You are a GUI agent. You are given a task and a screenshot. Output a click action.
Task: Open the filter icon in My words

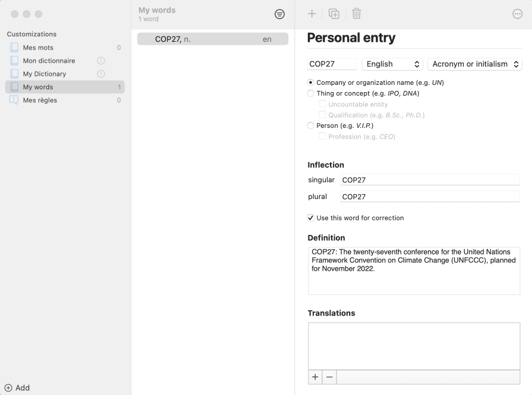pyautogui.click(x=279, y=14)
